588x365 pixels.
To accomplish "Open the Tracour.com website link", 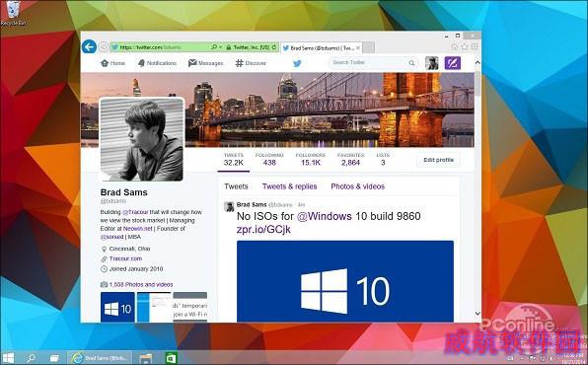I will pyautogui.click(x=125, y=258).
